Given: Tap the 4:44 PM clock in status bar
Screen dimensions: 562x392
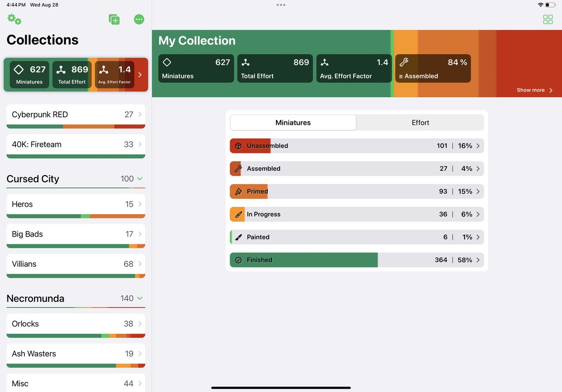Looking at the screenshot, I should point(16,5).
